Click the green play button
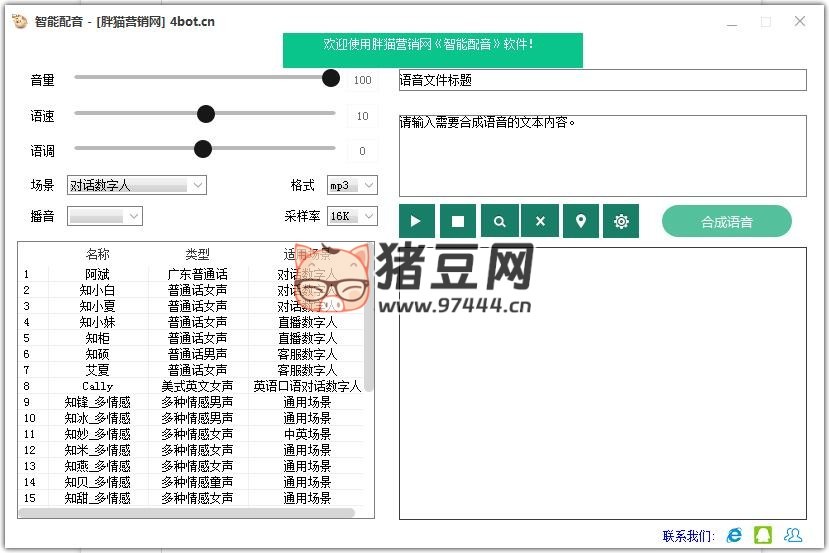The image size is (829, 553). click(417, 221)
